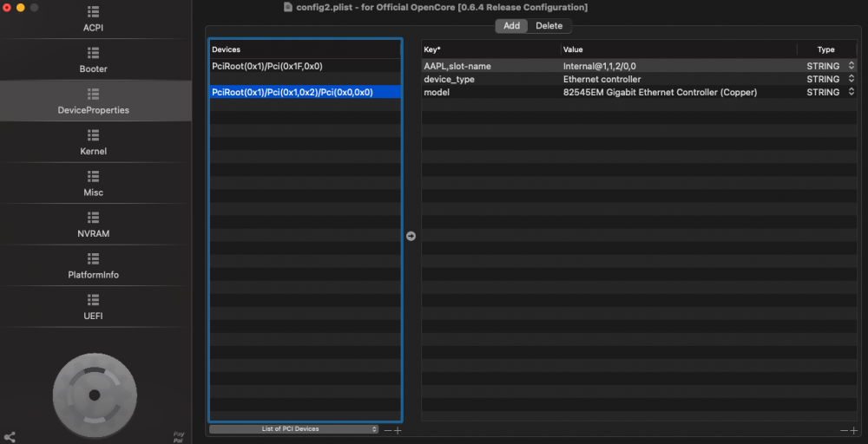
Task: Open the Kernel section in sidebar
Action: point(93,143)
